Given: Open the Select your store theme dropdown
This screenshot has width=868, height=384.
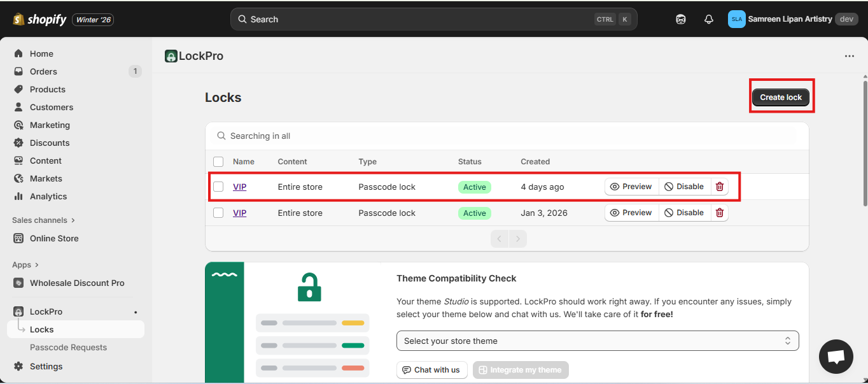Looking at the screenshot, I should click(597, 341).
